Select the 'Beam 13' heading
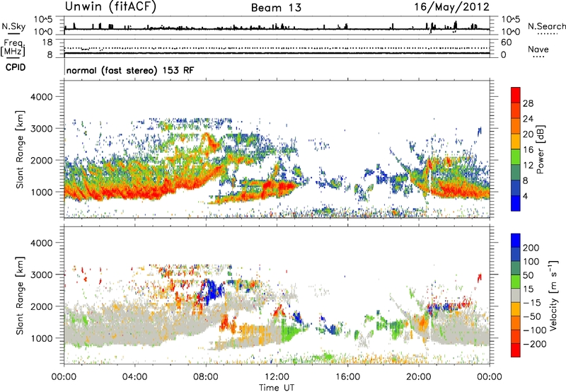The width and height of the screenshot is (566, 392). (276, 8)
